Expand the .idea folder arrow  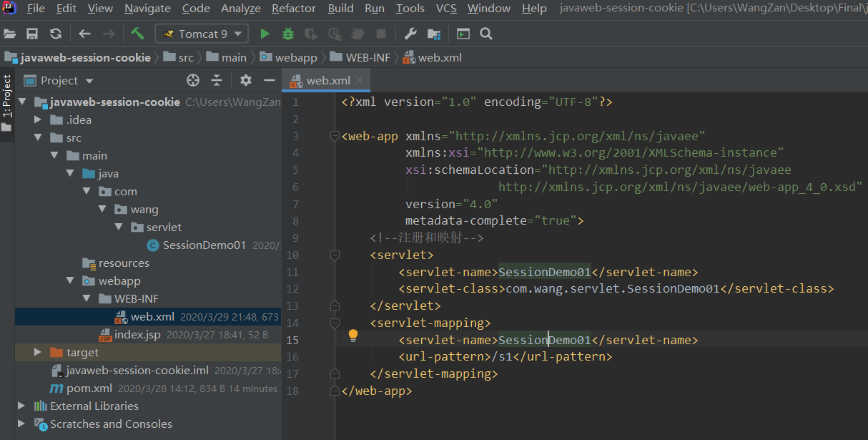(x=38, y=119)
